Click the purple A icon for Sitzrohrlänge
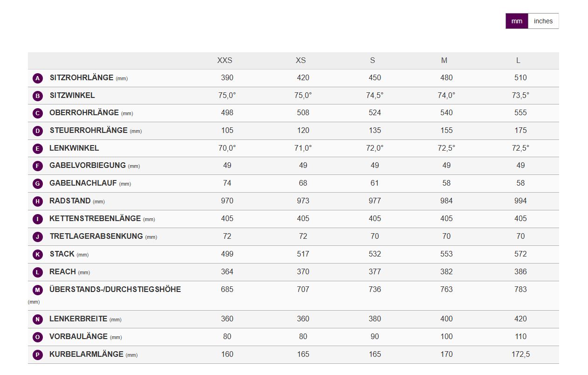 point(38,78)
